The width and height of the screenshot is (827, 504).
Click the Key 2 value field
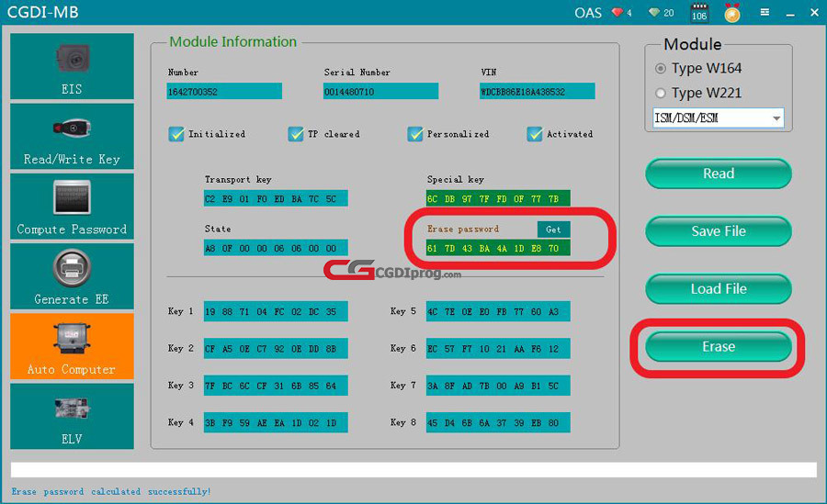[x=276, y=349]
